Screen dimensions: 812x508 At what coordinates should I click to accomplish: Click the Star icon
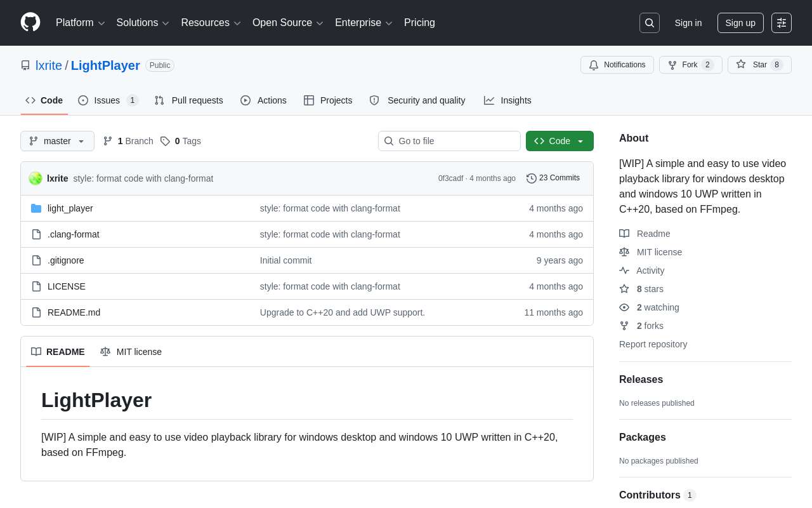point(741,64)
